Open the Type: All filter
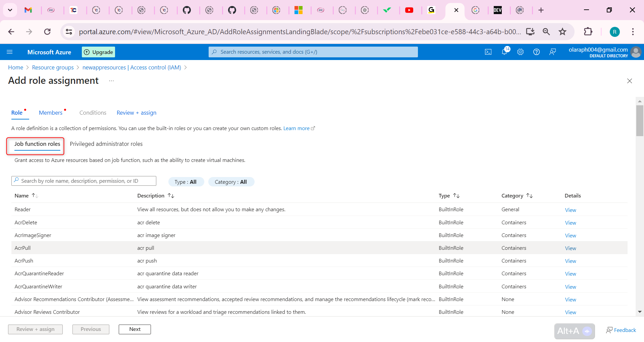Screen dimensions: 644x342 [186, 182]
